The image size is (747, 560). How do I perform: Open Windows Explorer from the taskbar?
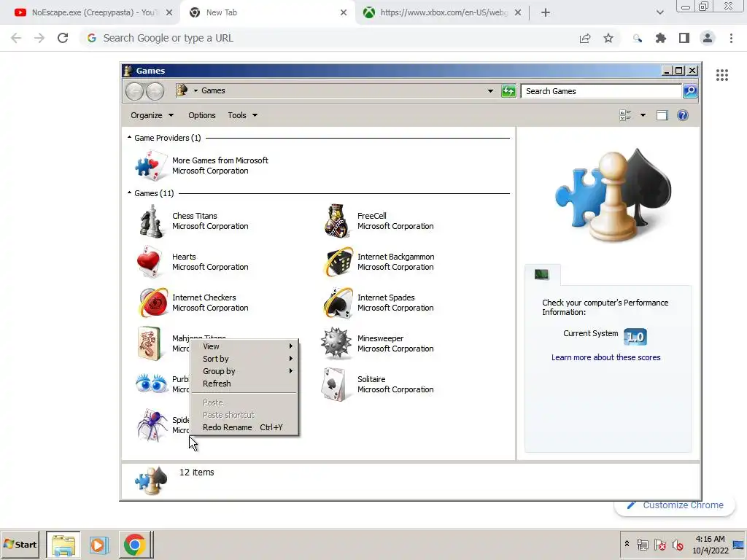[63, 545]
